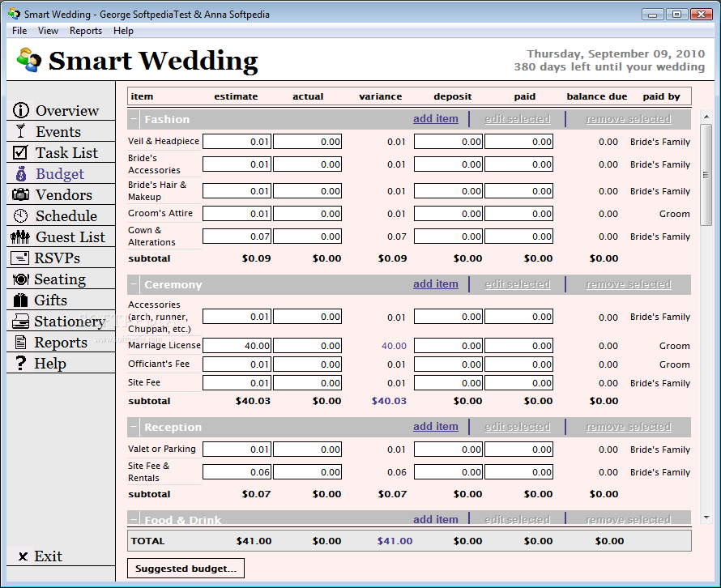Click the Task List checkbox icon
Viewport: 721px width, 588px height.
click(21, 153)
